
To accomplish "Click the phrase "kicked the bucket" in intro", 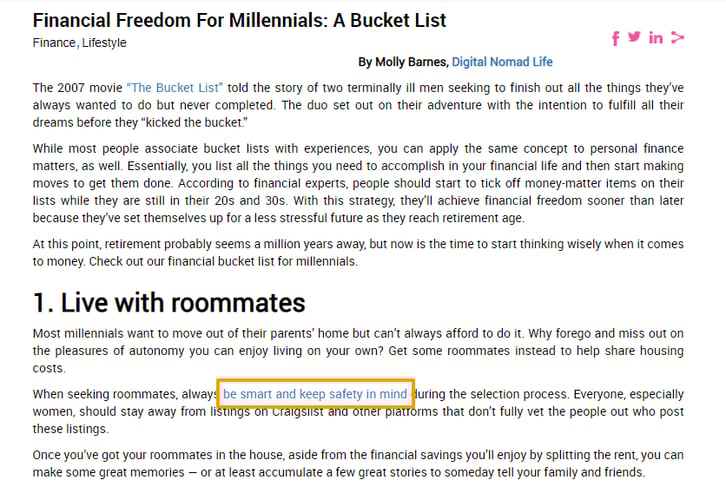I will pos(194,123).
